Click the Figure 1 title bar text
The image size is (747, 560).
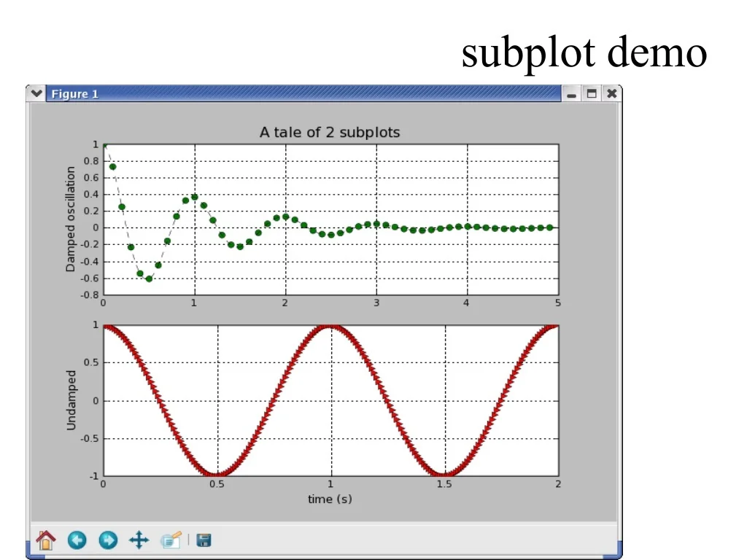(74, 94)
